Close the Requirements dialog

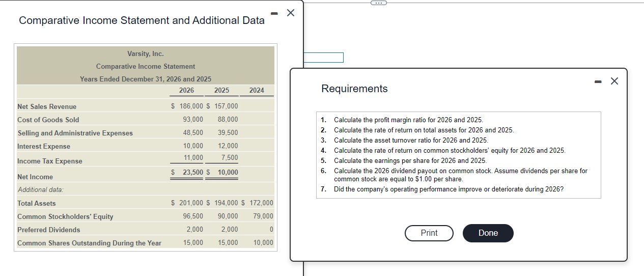(x=614, y=81)
